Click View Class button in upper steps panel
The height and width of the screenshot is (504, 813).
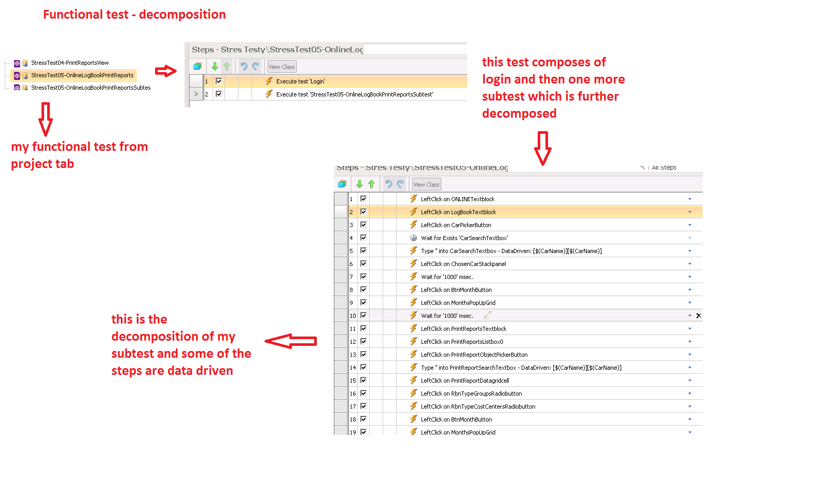point(282,67)
